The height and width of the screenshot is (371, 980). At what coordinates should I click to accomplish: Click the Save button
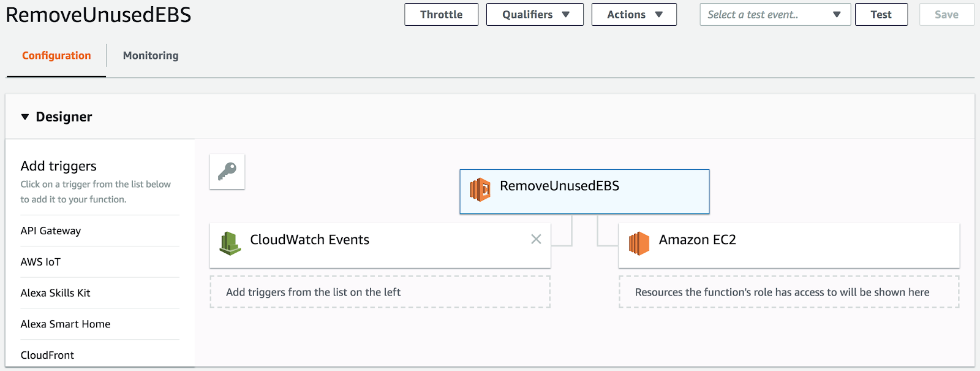click(x=946, y=15)
